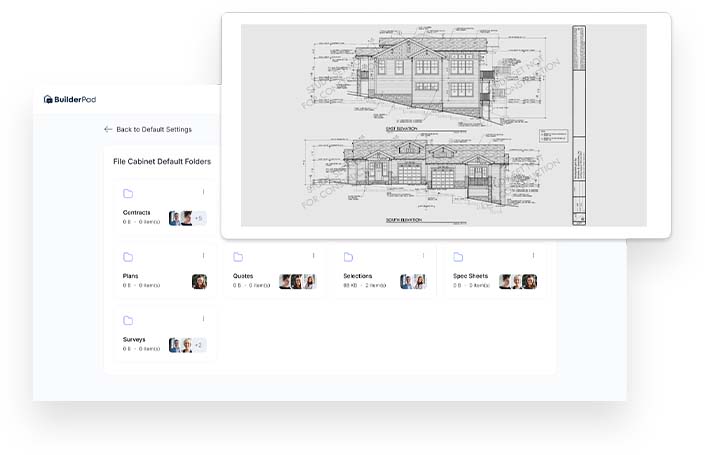The height and width of the screenshot is (455, 705).
Task: Click the +5 members badge on Contracts
Action: (x=198, y=218)
